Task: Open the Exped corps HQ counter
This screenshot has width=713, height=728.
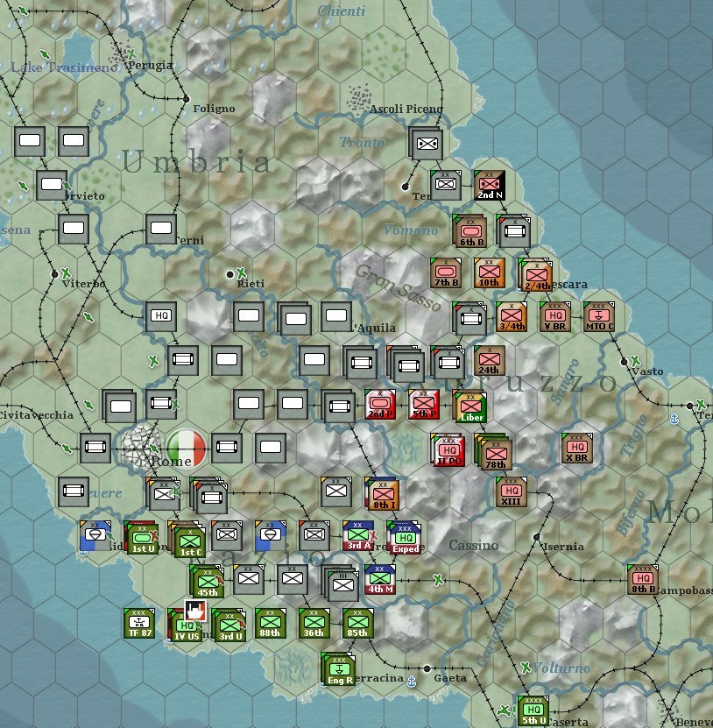Action: tap(405, 538)
